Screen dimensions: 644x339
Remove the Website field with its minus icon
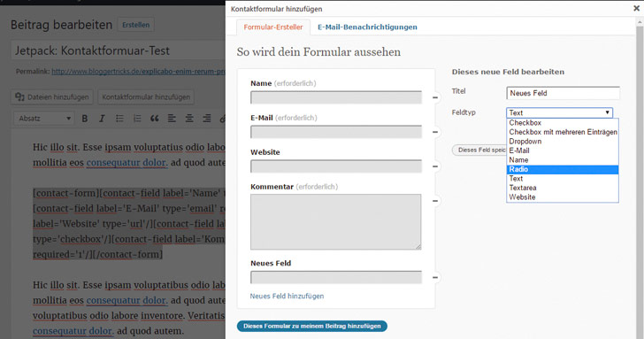pyautogui.click(x=435, y=166)
